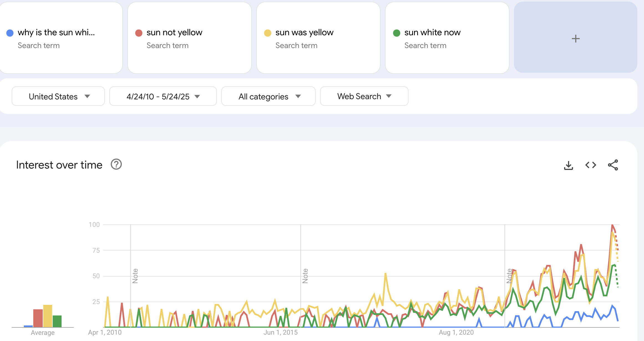Open Interest over time help icon
644x341 pixels.
click(116, 164)
